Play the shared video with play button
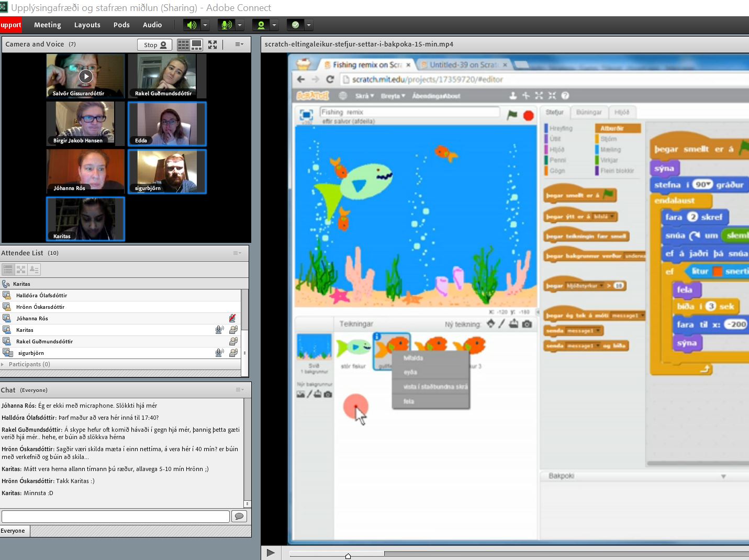Image resolution: width=749 pixels, height=560 pixels. tap(271, 553)
